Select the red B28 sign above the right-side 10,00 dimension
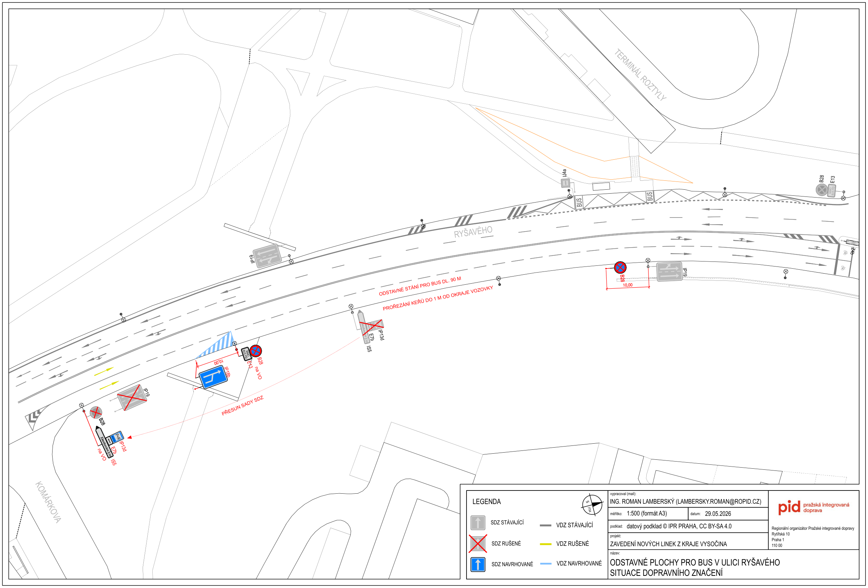Viewport: 868px width, 588px height. [x=620, y=267]
